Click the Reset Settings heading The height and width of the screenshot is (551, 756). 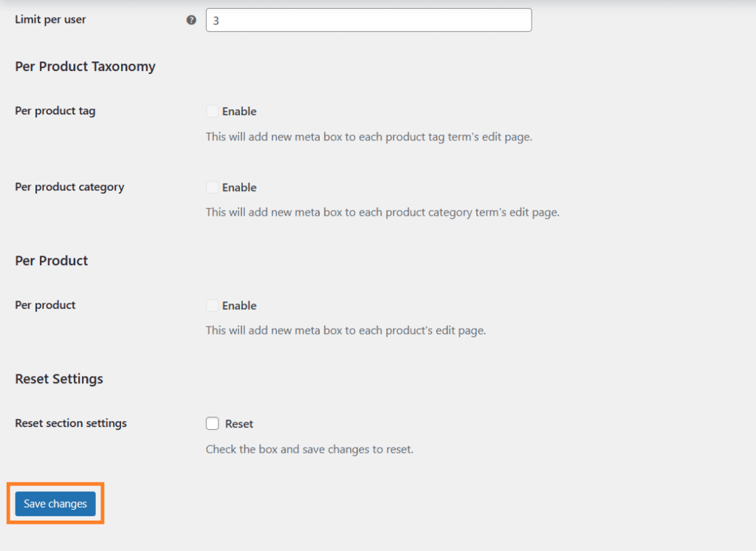coord(58,379)
